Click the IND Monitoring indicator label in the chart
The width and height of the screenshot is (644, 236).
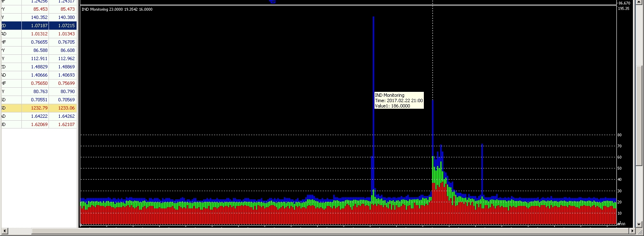click(x=117, y=9)
